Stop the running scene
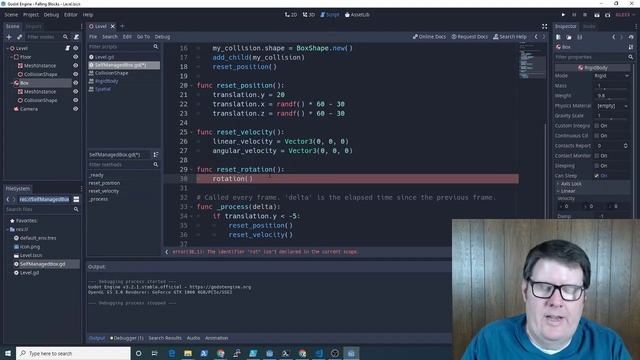This screenshot has height=360, width=640. [x=584, y=15]
